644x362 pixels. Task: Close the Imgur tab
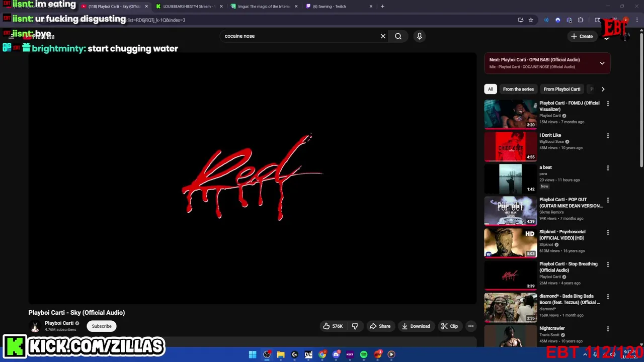click(x=296, y=7)
